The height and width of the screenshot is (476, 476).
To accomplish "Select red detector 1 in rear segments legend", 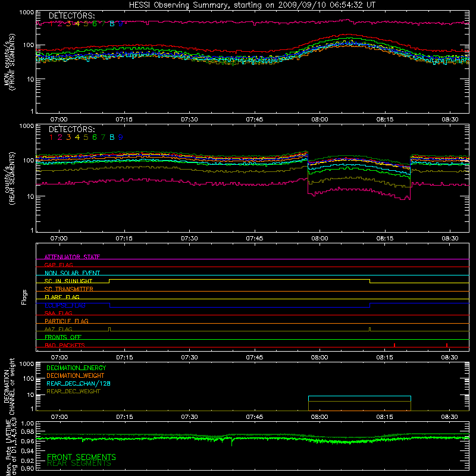I will pyautogui.click(x=51, y=137).
